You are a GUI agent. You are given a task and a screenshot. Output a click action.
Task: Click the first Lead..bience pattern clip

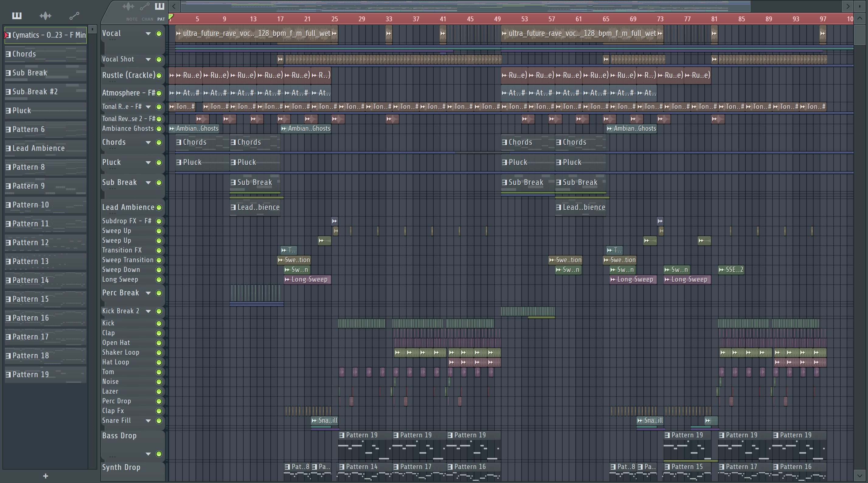[255, 207]
